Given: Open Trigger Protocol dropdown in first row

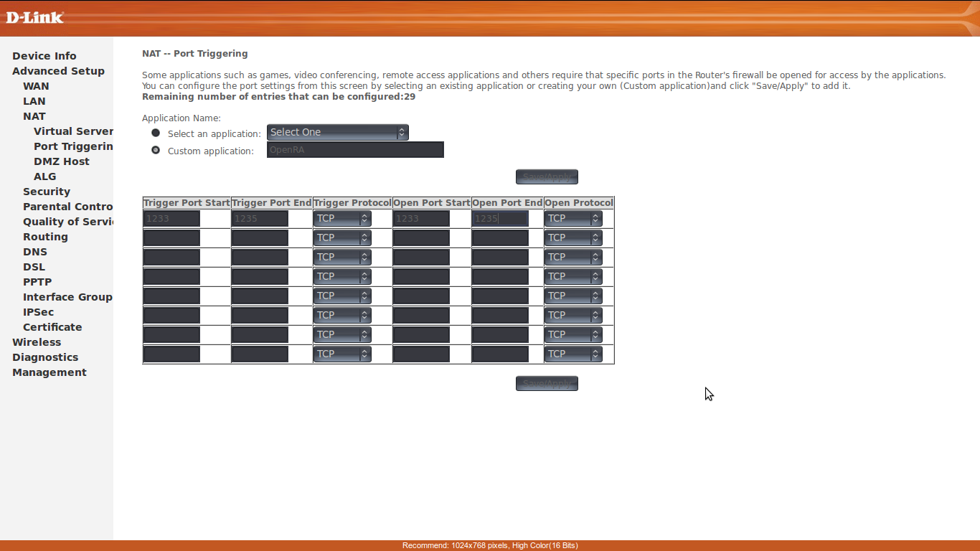Looking at the screenshot, I should click(x=342, y=218).
